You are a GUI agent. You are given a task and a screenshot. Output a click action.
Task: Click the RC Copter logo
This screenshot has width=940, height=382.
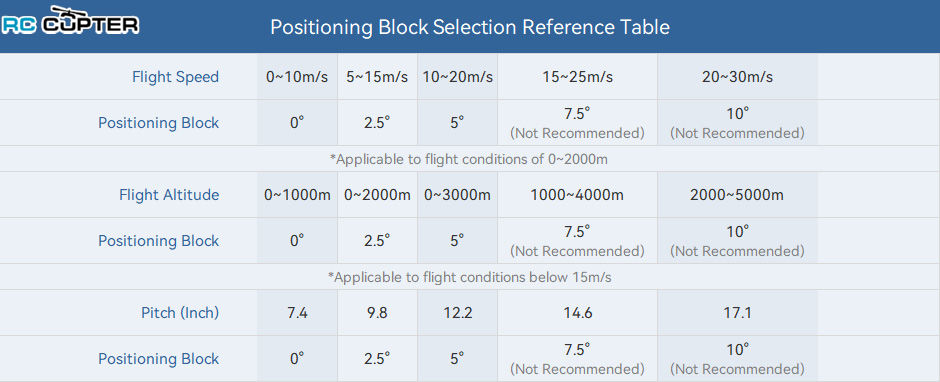[x=70, y=20]
